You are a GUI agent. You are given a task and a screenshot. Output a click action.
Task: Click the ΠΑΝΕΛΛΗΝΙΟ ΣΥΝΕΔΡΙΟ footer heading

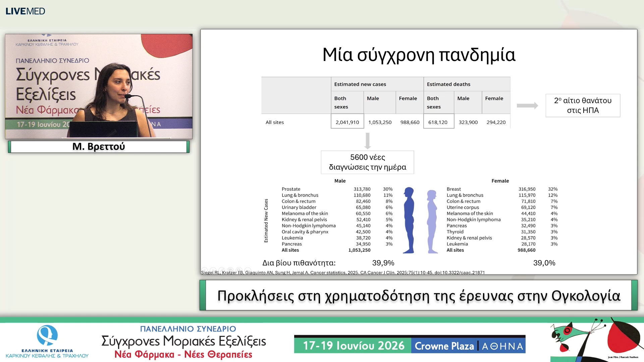click(x=188, y=329)
